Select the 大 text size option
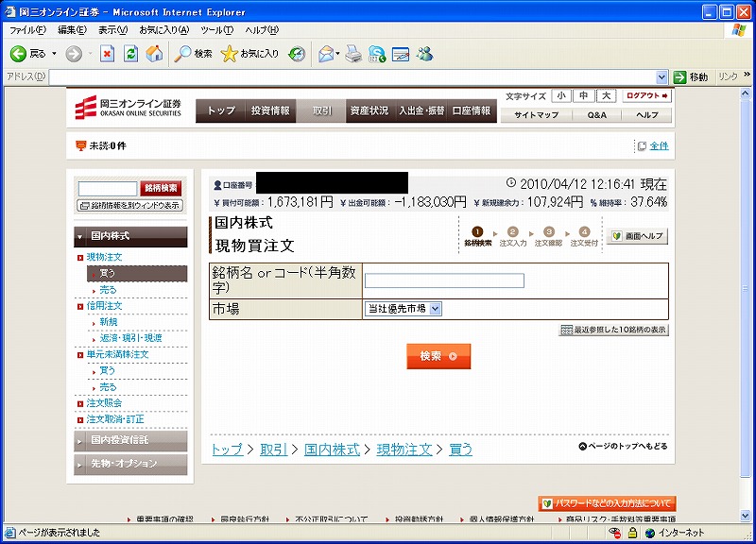This screenshot has height=544, width=756. pos(607,96)
